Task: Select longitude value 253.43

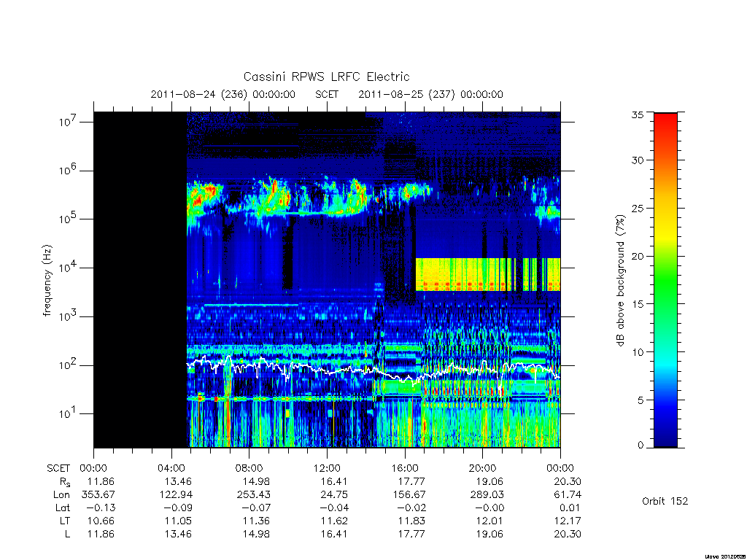Action: (x=253, y=495)
